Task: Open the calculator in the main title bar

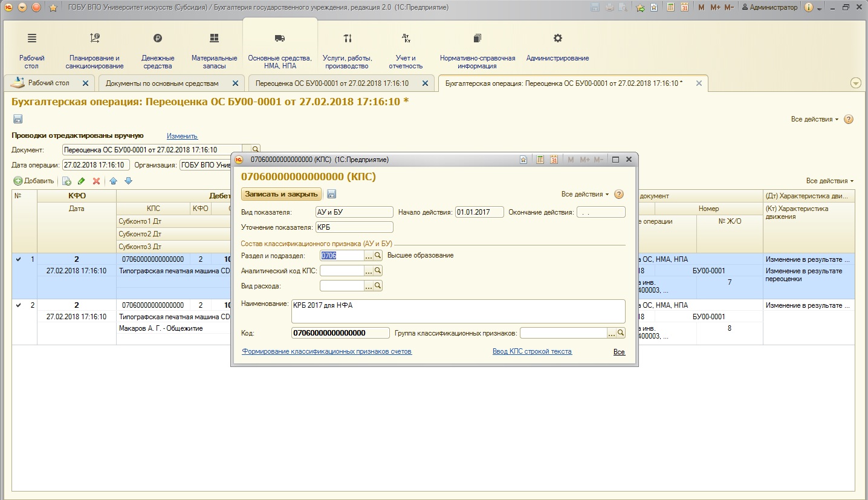Action: (670, 7)
